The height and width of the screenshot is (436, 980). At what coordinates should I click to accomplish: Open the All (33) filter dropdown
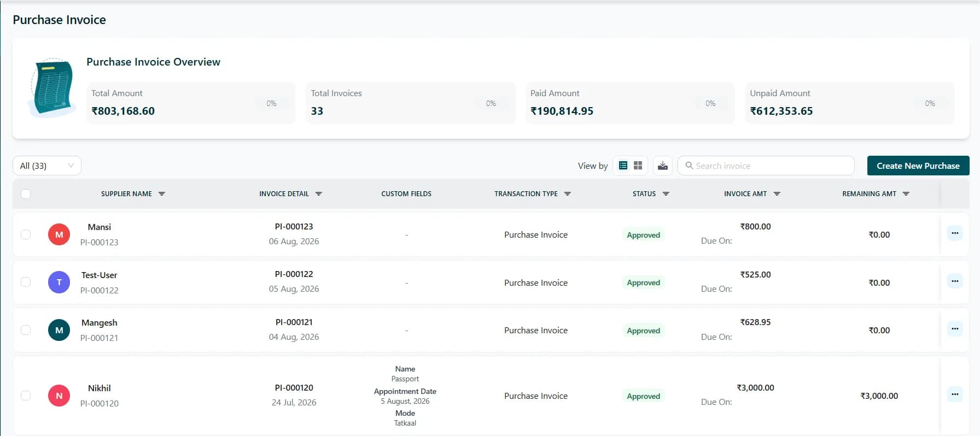(47, 166)
